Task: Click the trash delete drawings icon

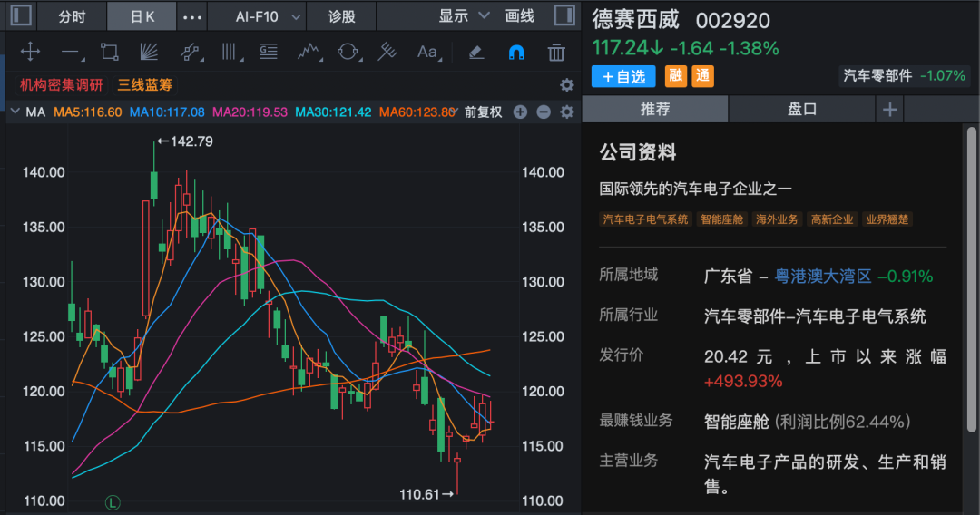Action: (556, 53)
